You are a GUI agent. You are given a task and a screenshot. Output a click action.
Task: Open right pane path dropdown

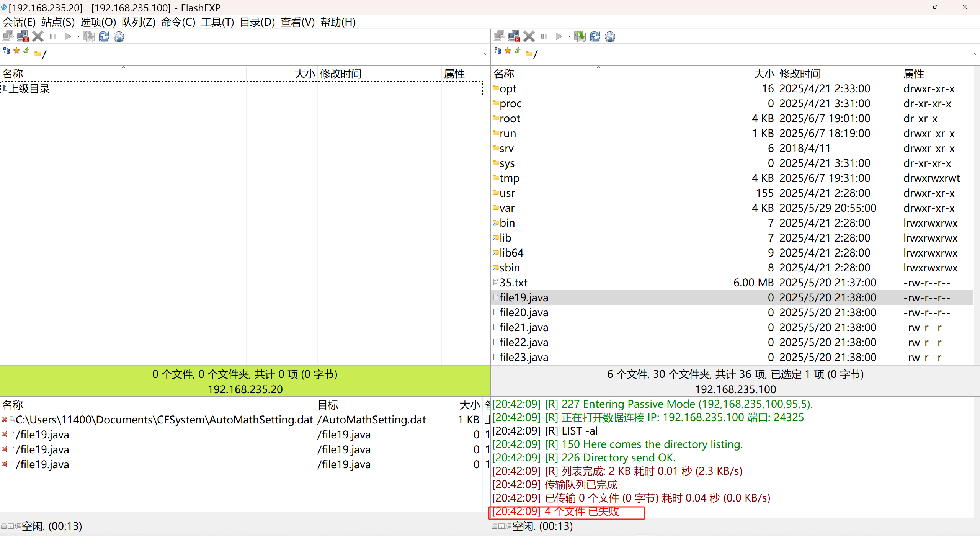[x=976, y=54]
